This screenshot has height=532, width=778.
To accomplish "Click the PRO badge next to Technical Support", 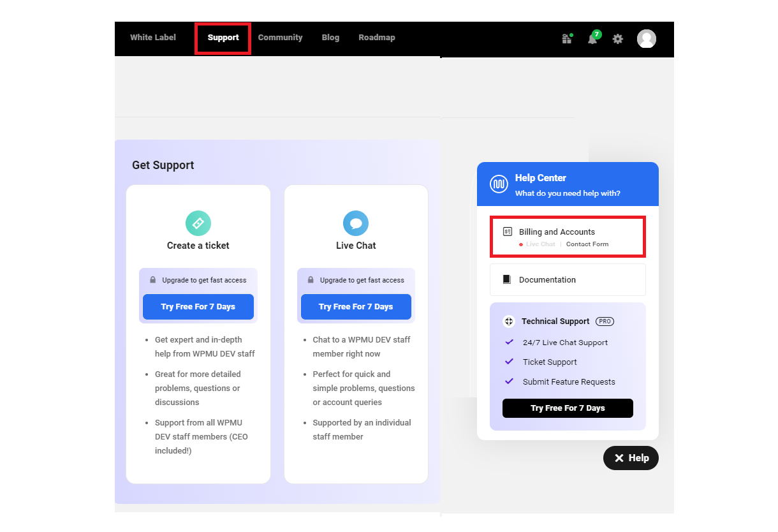I will click(x=604, y=321).
